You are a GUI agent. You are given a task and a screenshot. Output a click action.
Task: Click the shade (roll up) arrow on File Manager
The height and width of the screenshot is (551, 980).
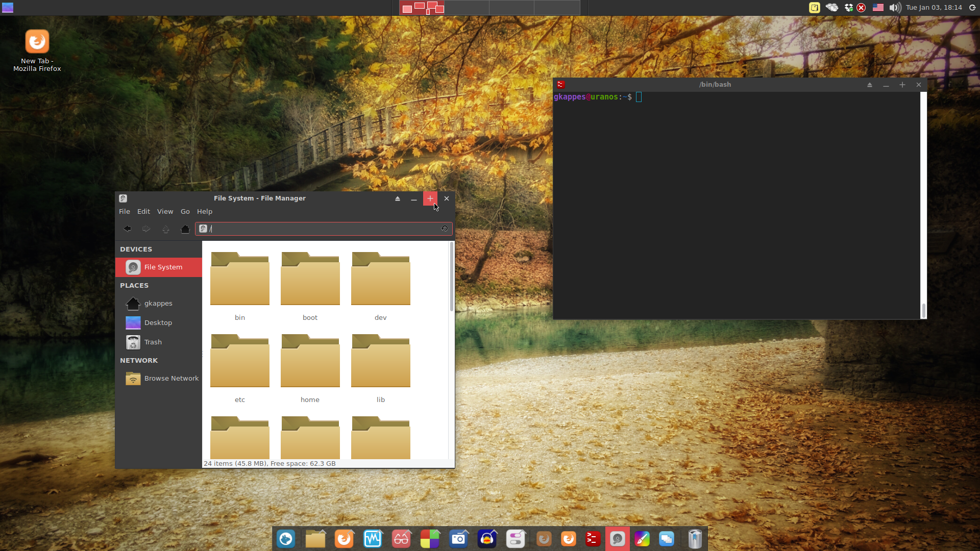(x=398, y=198)
